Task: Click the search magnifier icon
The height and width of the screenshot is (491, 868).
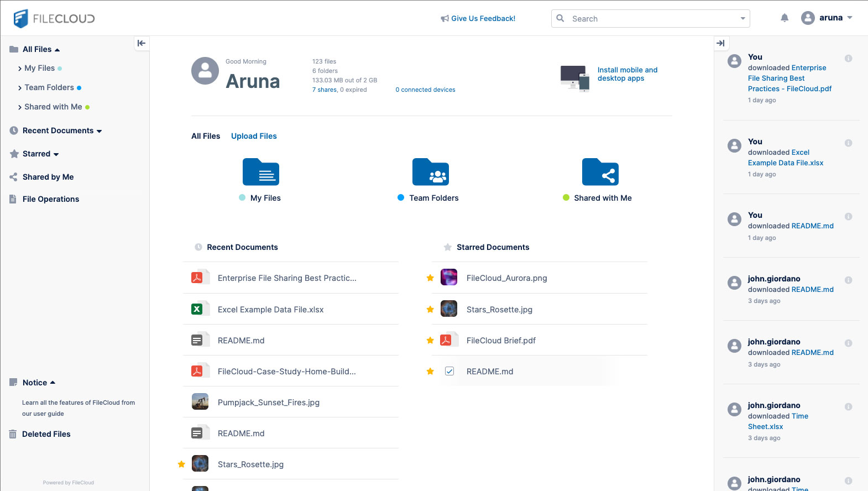Action: pyautogui.click(x=560, y=18)
